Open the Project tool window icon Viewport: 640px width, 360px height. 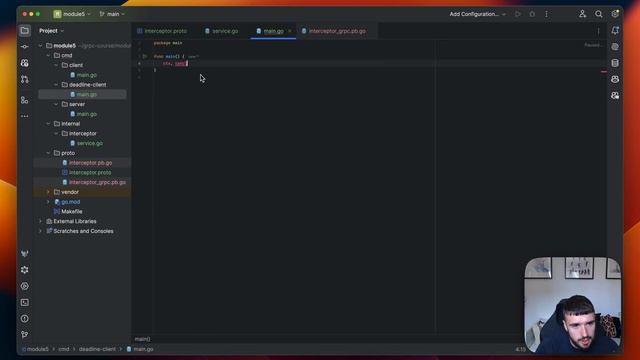pos(25,31)
